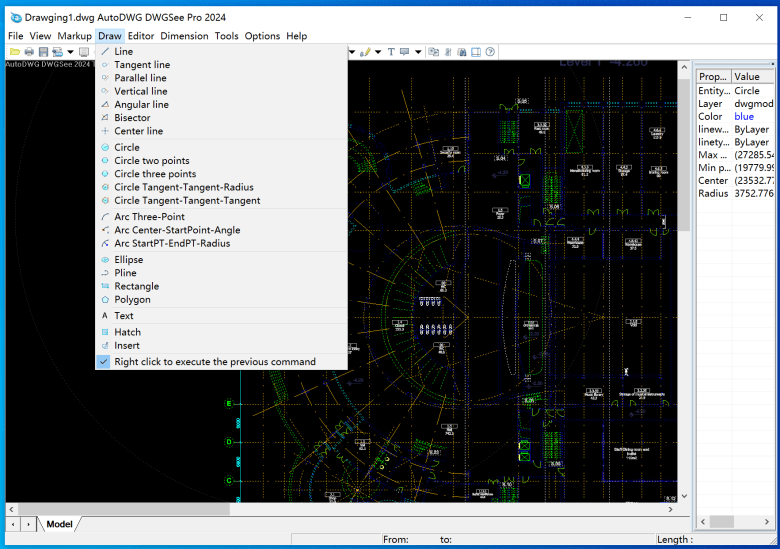Choose Bisector in Draw menu
780x549 pixels.
pyautogui.click(x=221, y=118)
